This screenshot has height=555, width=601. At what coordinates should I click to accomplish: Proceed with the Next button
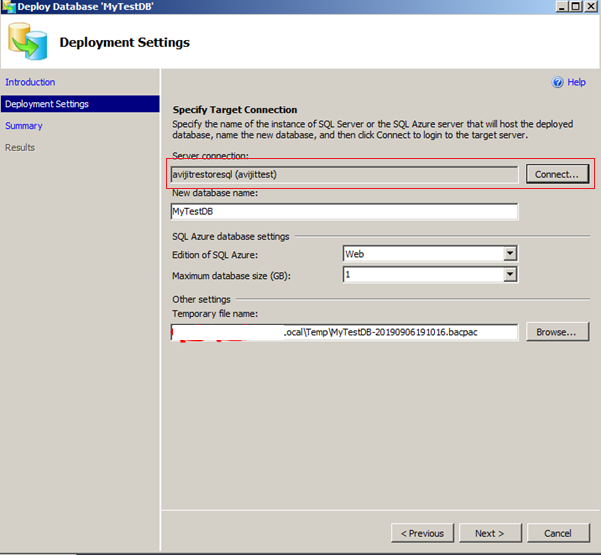[x=489, y=533]
